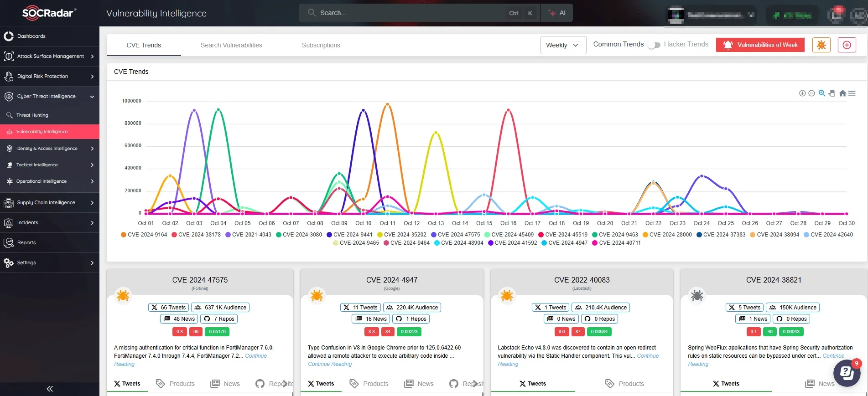Toggle CVE-2024-9164 legend series

144,235
